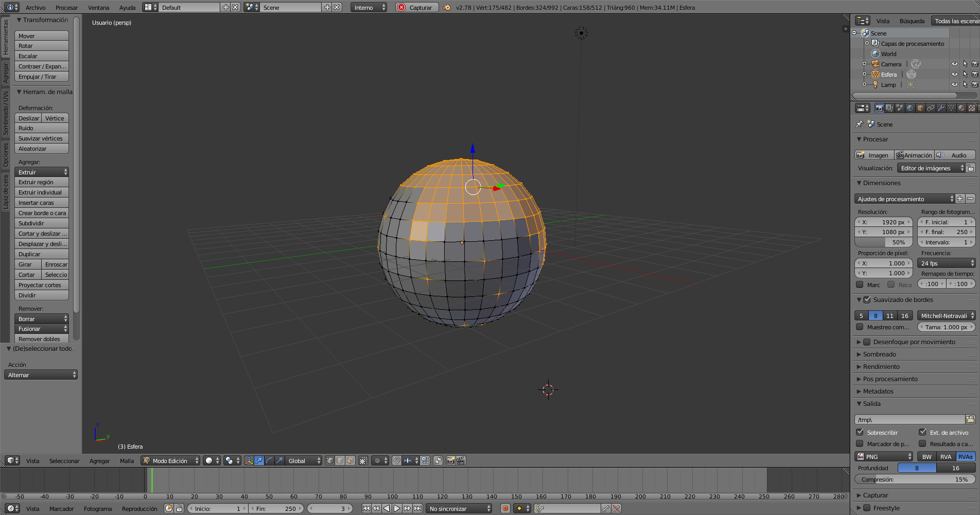Open the Modo Edición mode dropdown
This screenshot has height=515, width=980.
pyautogui.click(x=170, y=460)
